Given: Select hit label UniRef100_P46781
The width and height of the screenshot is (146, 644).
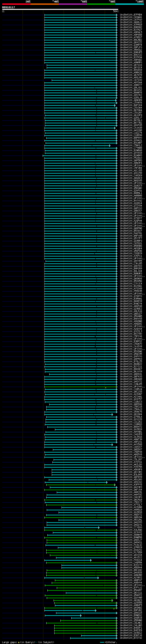Looking at the screenshot, I should pos(131,233).
